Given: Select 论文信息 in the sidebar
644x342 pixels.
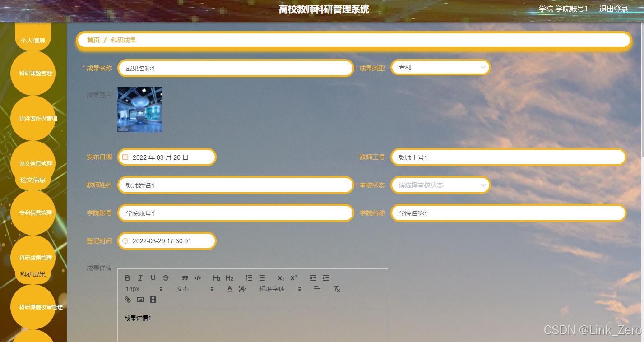Looking at the screenshot, I should [32, 180].
